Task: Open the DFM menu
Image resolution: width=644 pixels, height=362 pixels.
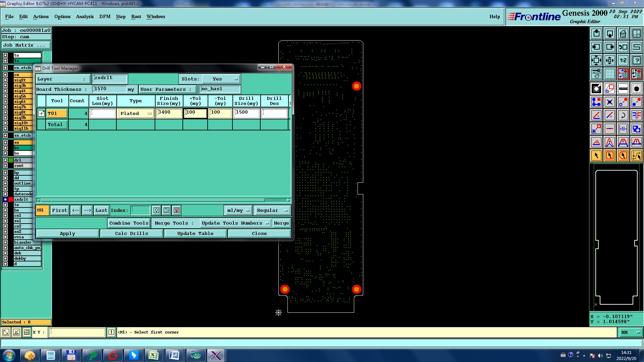Action: tap(105, 16)
